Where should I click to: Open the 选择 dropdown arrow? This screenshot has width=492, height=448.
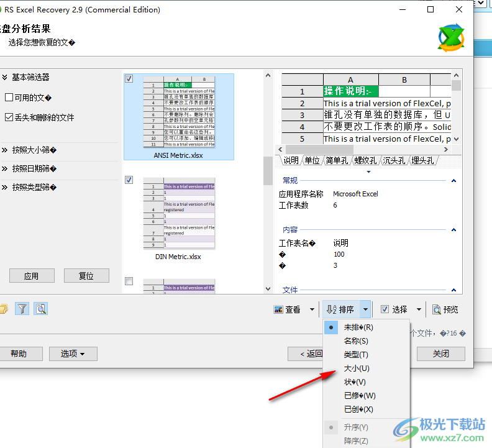[x=419, y=309]
